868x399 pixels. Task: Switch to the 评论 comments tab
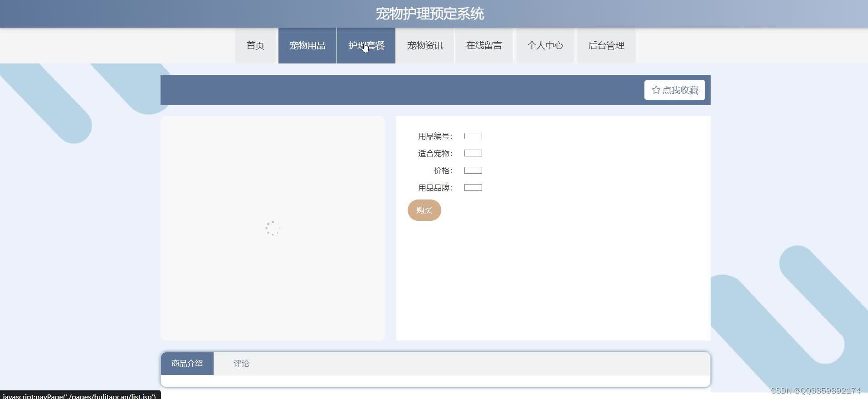(x=241, y=364)
